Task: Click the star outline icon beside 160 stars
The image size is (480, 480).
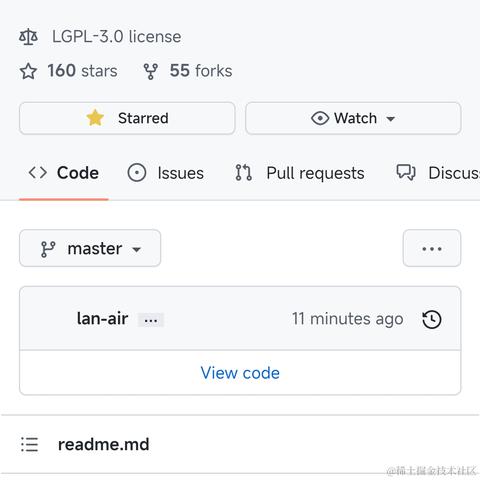Action: pos(28,71)
